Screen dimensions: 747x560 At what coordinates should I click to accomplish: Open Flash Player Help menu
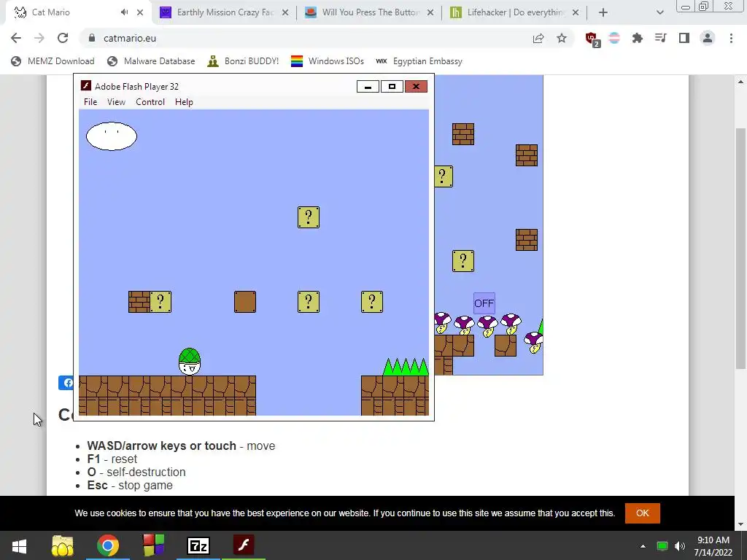184,102
